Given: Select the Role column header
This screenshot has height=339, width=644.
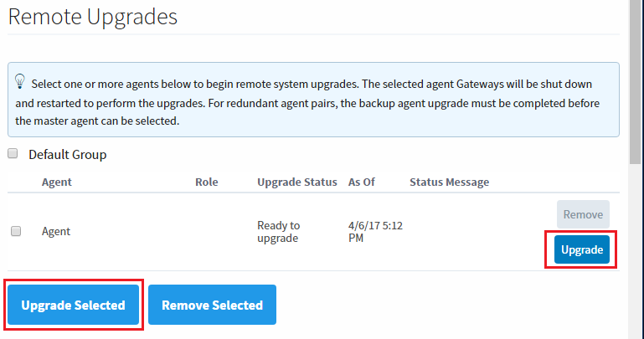Looking at the screenshot, I should [x=207, y=182].
